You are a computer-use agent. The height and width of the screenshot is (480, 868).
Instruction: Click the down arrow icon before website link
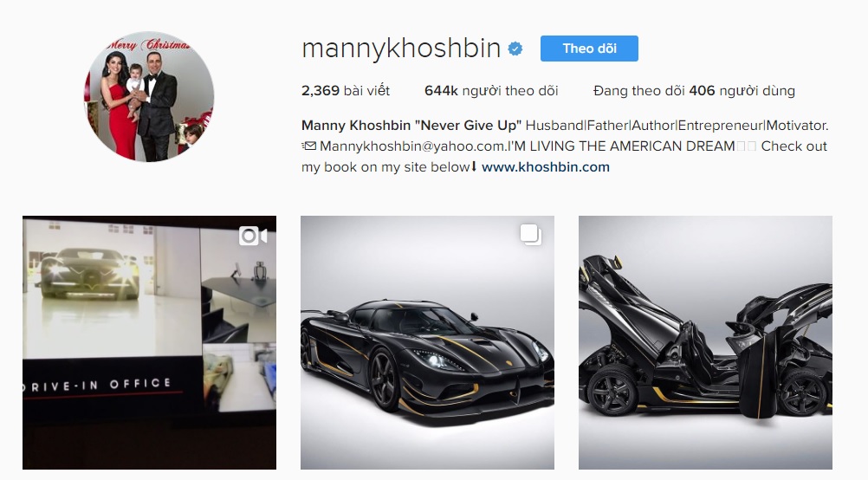pyautogui.click(x=475, y=165)
